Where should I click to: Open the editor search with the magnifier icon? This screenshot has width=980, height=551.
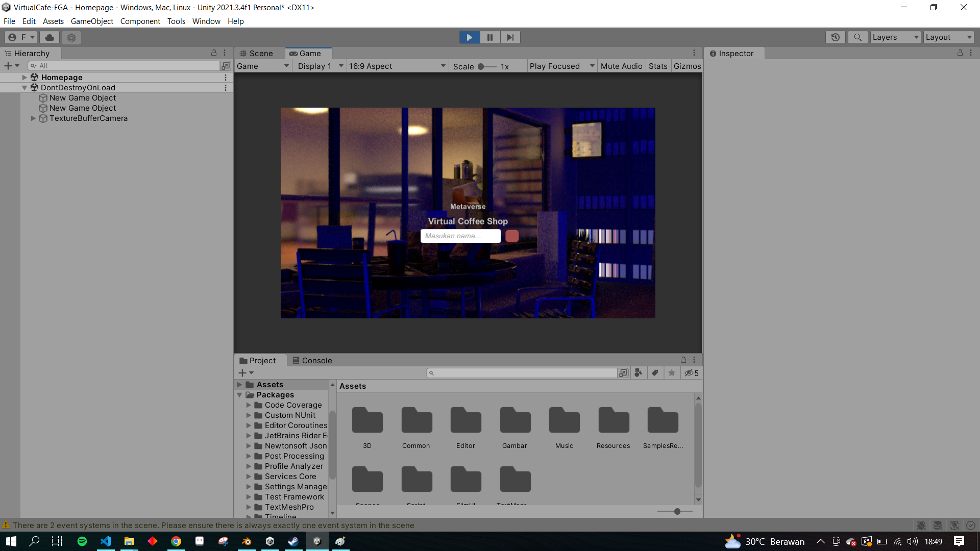coord(858,37)
